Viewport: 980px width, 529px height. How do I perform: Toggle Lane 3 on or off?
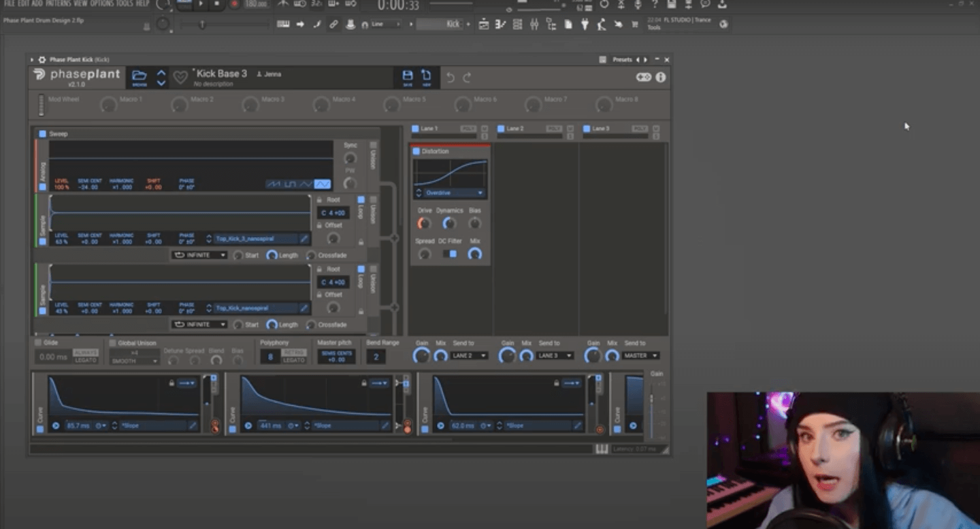pyautogui.click(x=587, y=129)
